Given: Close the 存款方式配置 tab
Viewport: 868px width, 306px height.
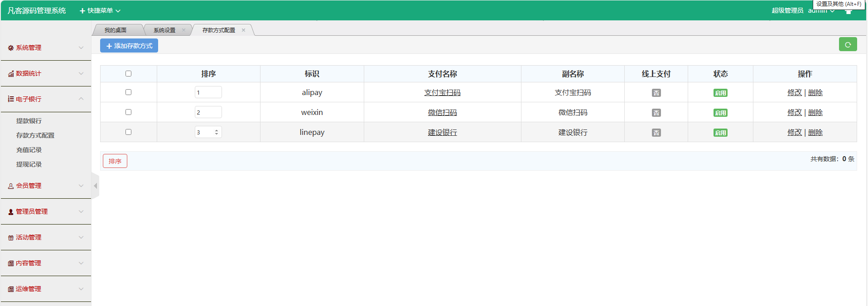Looking at the screenshot, I should coord(243,30).
